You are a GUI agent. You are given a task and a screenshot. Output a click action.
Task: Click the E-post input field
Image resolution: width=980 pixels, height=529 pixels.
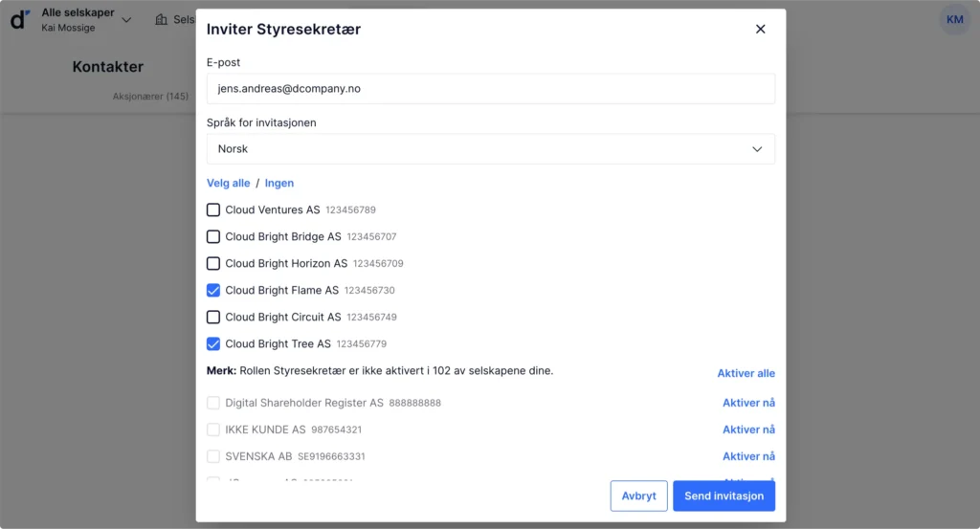(490, 89)
